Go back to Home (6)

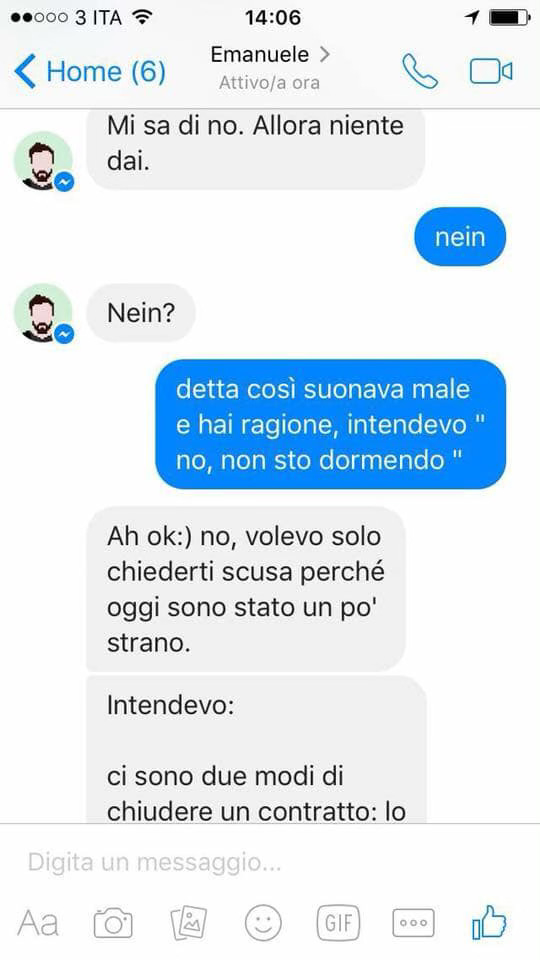pyautogui.click(x=90, y=72)
